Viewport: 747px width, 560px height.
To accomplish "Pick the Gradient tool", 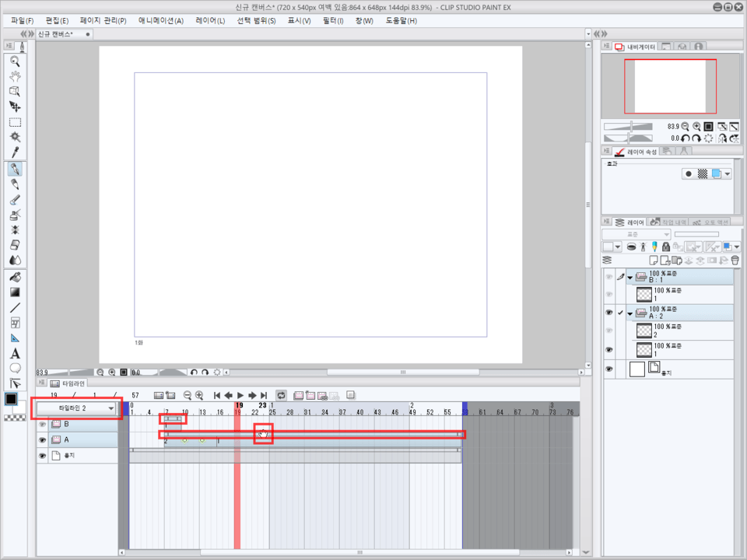I will tap(15, 292).
